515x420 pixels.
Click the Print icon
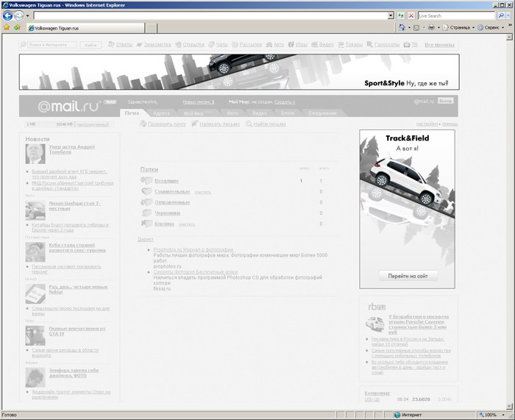431,28
